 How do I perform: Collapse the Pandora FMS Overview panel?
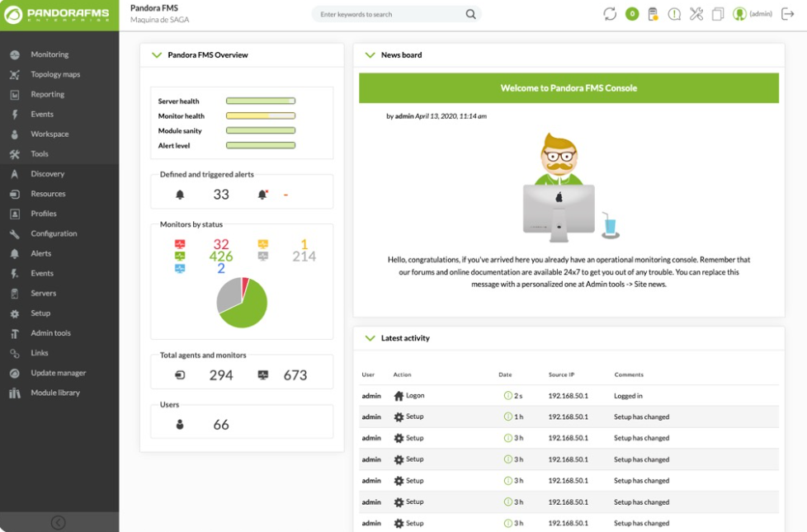[157, 55]
